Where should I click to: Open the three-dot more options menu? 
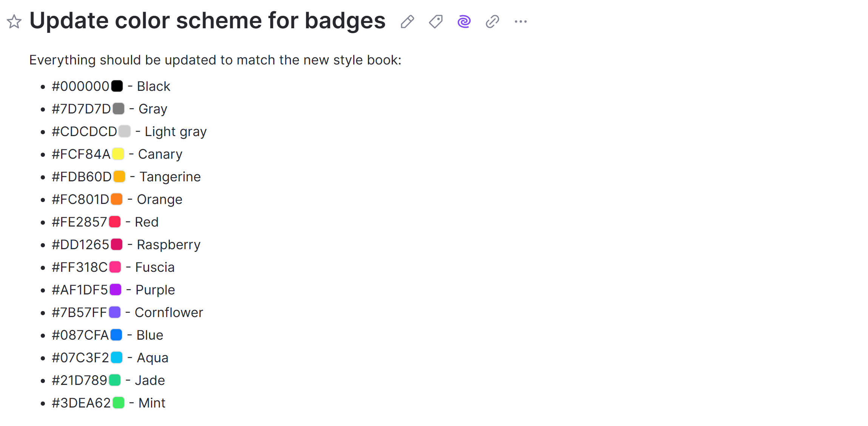pos(521,21)
